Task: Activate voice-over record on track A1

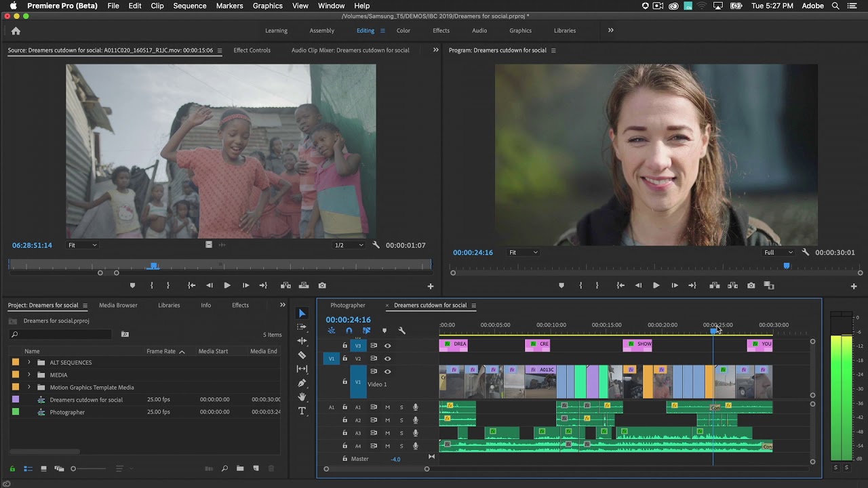Action: 415,407
